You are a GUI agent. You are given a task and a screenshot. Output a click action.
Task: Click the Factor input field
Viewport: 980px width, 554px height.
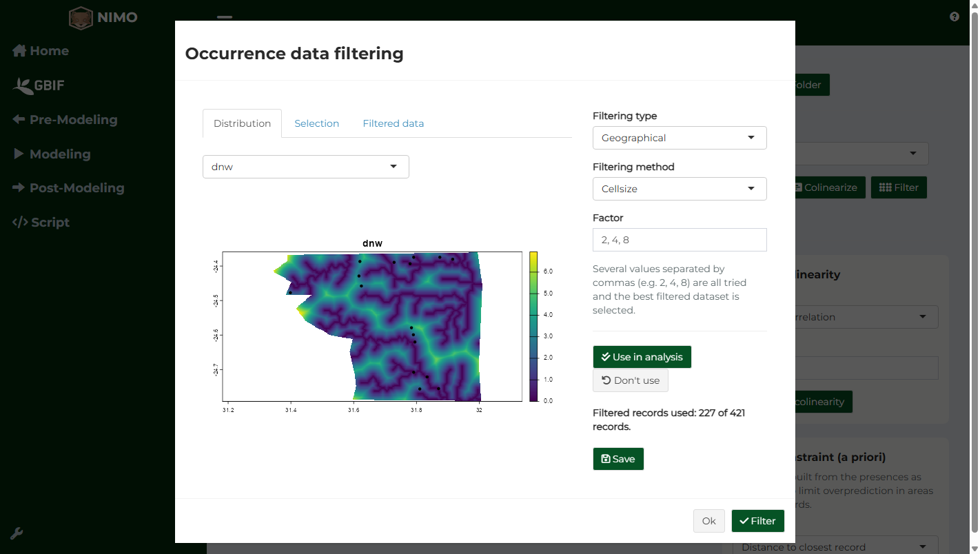tap(680, 240)
